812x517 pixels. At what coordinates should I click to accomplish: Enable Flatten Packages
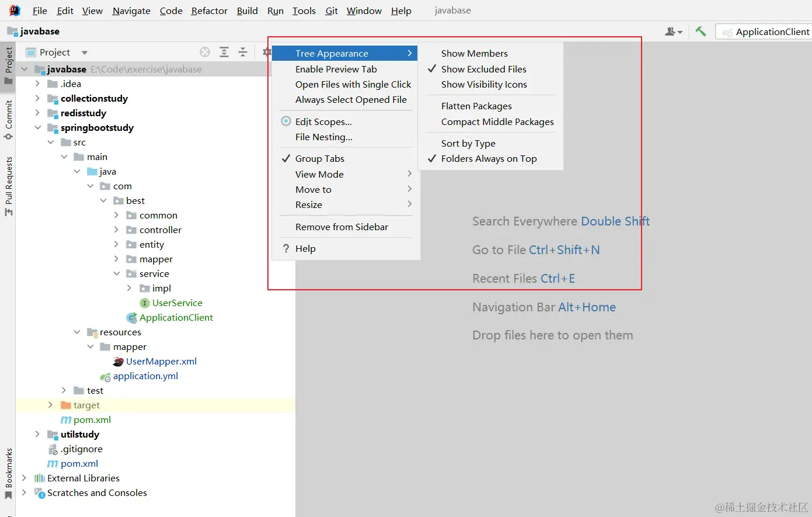[x=490, y=106]
